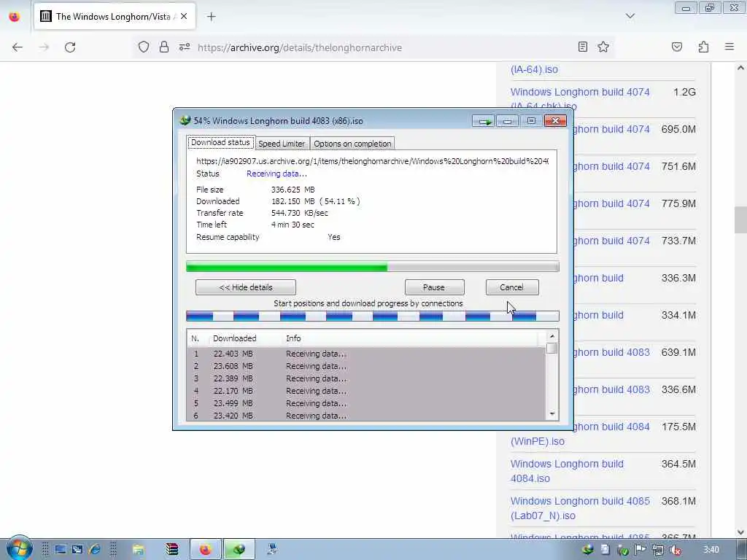This screenshot has height=560, width=747.
Task: Select connection row 5 with 23.499 MB
Action: coord(366,403)
